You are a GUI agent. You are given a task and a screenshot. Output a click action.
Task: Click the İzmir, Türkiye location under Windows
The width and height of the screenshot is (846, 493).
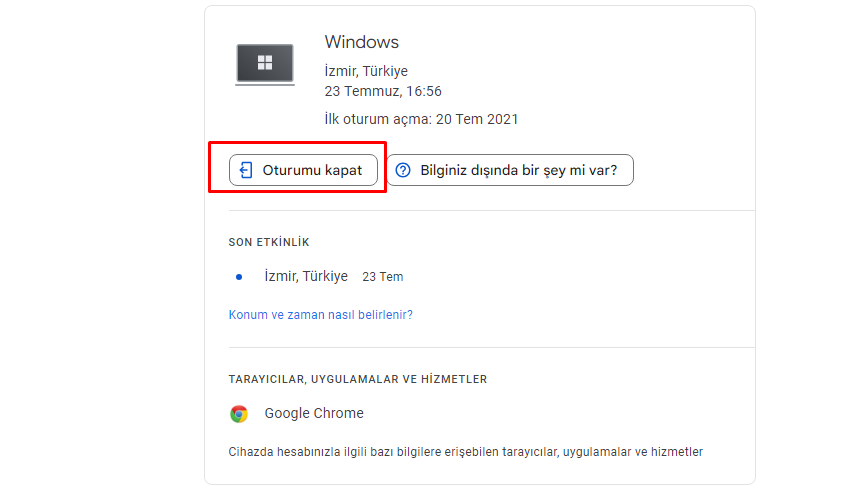coord(366,72)
